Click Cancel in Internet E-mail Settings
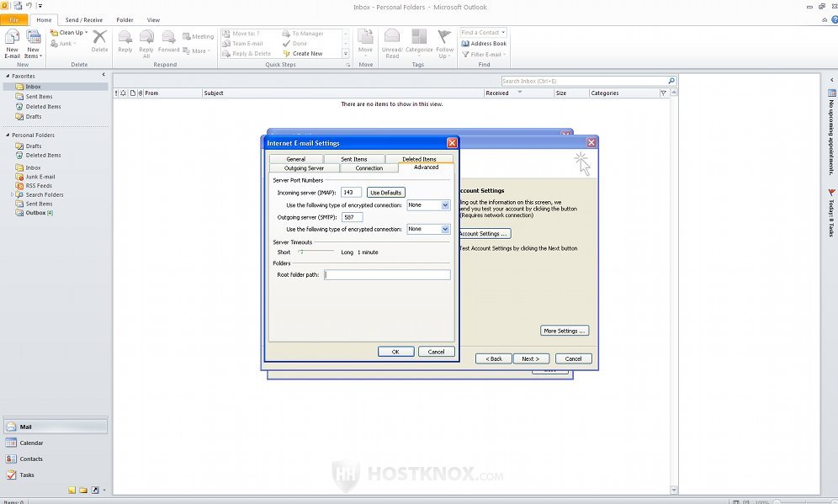The image size is (838, 504). pyautogui.click(x=436, y=352)
